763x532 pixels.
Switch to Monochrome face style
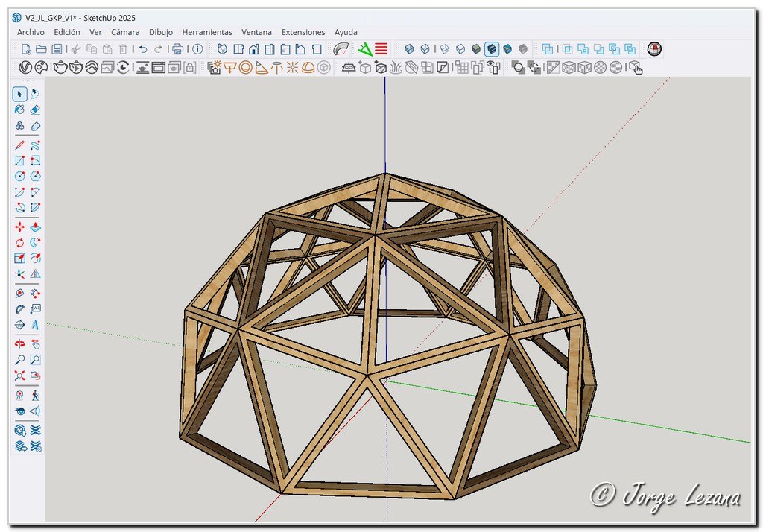pyautogui.click(x=523, y=49)
